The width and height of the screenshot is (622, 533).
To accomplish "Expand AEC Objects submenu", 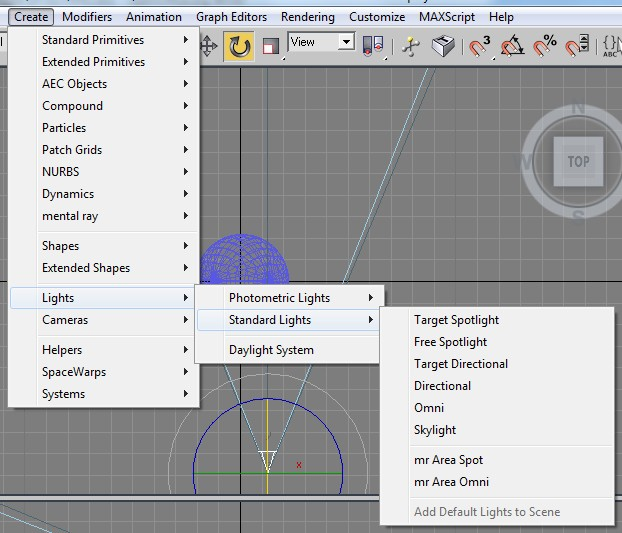I will [104, 84].
